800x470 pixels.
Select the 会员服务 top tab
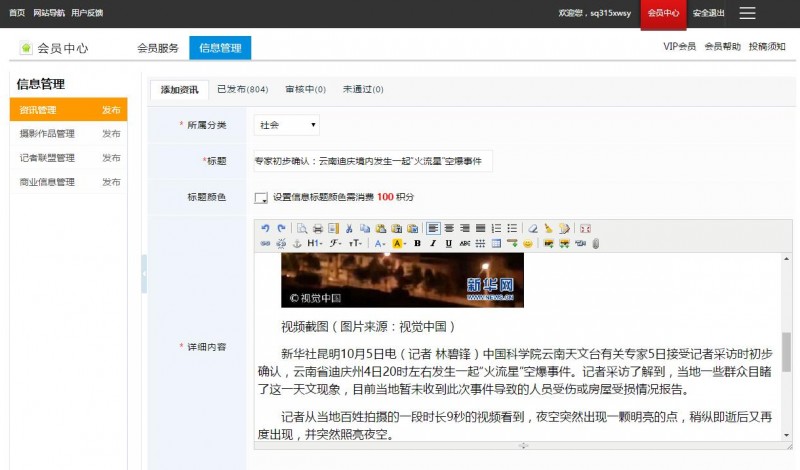[x=158, y=48]
